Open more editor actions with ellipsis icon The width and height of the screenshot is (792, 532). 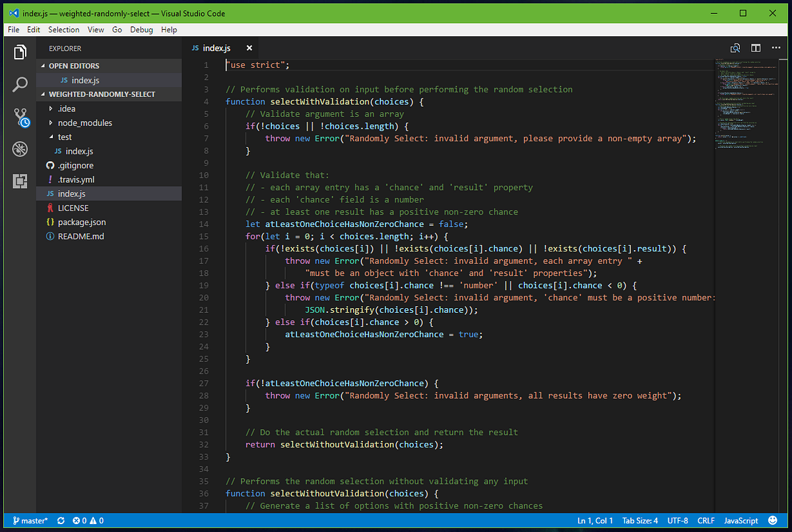776,48
